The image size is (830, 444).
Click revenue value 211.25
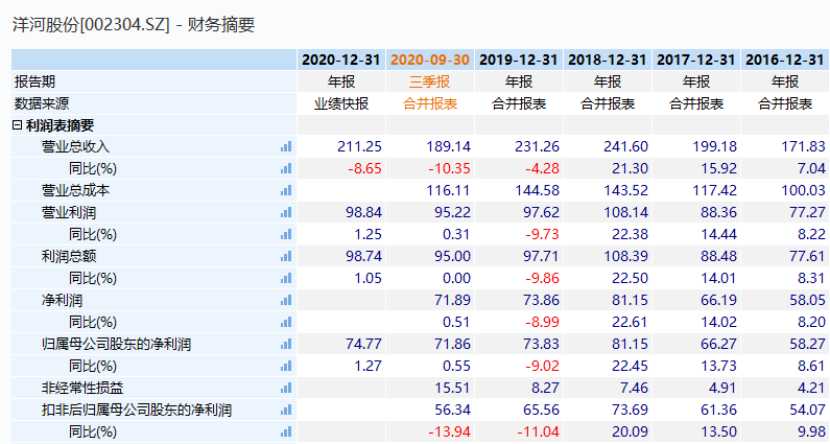click(x=359, y=147)
